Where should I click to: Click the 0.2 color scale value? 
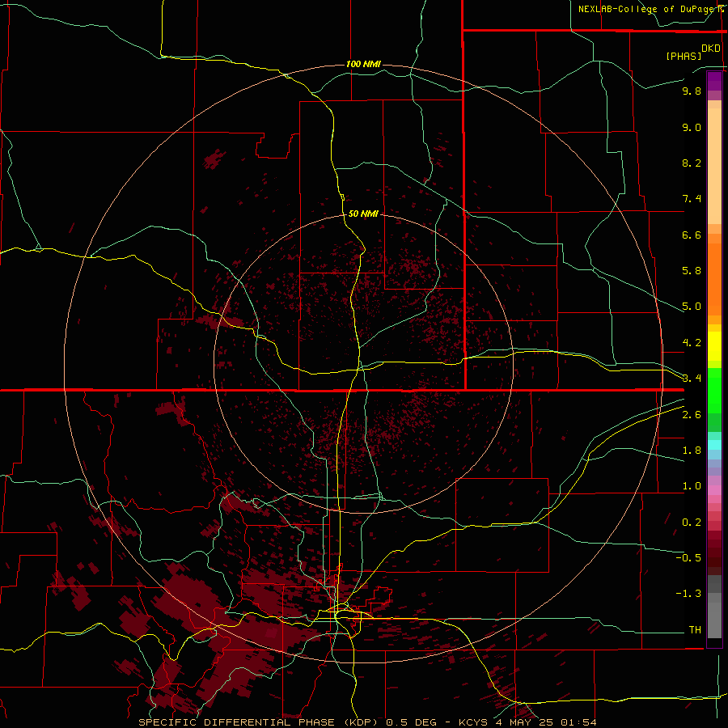pos(692,523)
